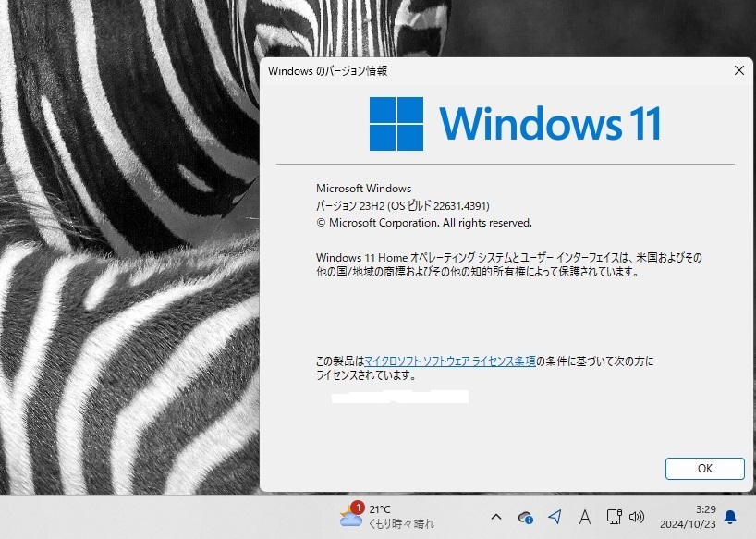Show hidden system tray icons chevron

coord(496,517)
